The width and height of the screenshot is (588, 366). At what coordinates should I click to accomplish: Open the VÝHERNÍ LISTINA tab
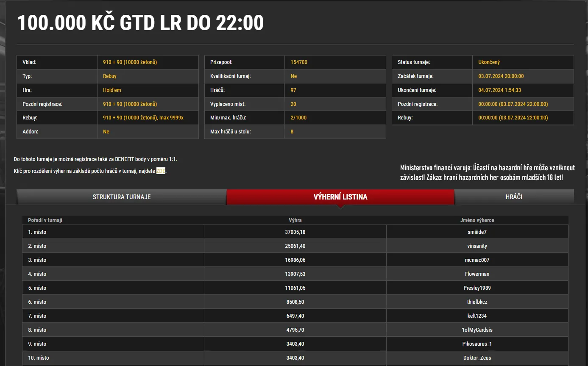[x=340, y=197]
